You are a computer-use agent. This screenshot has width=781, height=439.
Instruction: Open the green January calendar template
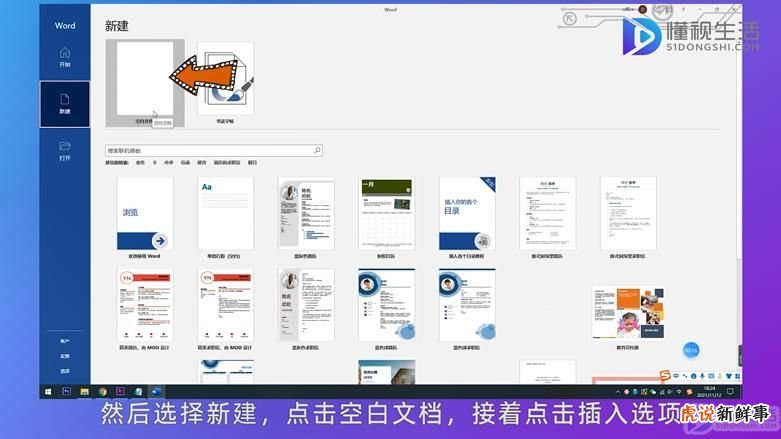[387, 213]
